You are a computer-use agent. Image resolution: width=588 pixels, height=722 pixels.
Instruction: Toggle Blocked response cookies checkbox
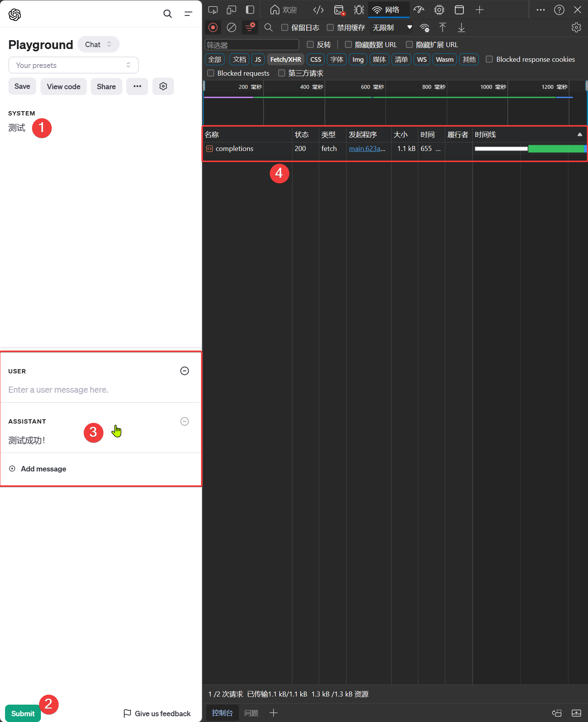pyautogui.click(x=489, y=59)
